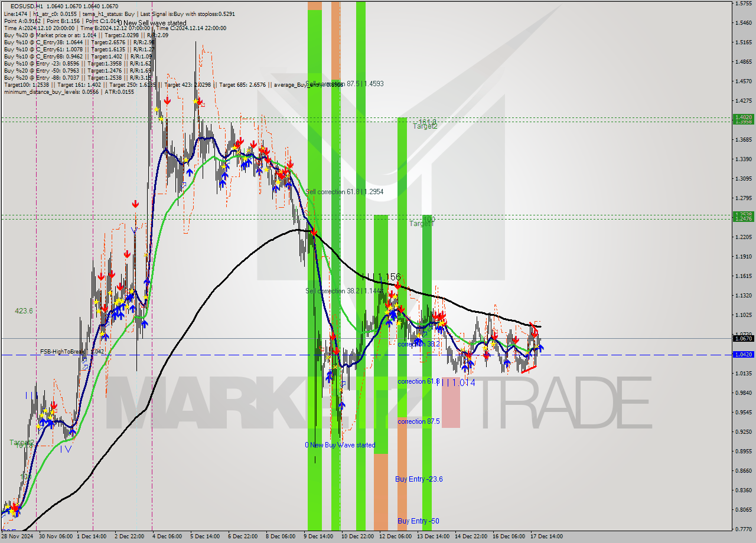Viewport: 756px width, 543px height.
Task: Click the '| | | 1.156' price label
Action: tap(382, 277)
